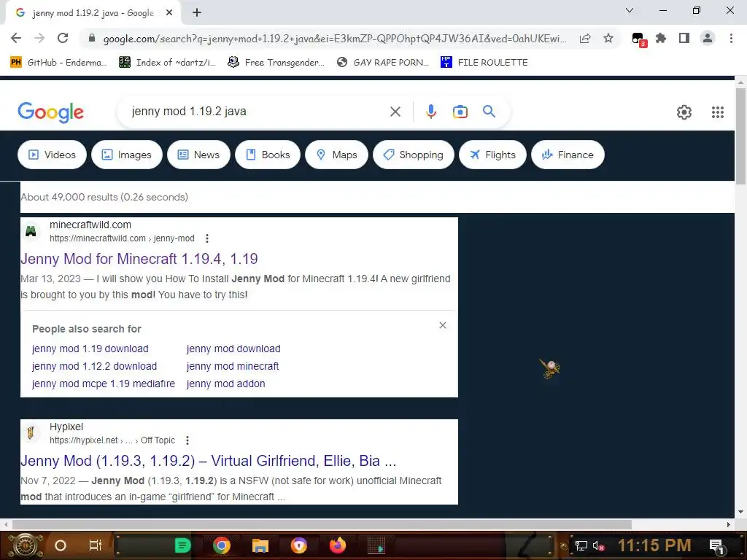Viewport: 747px width, 560px height.
Task: Click the jenny mod download suggestion
Action: 233,349
